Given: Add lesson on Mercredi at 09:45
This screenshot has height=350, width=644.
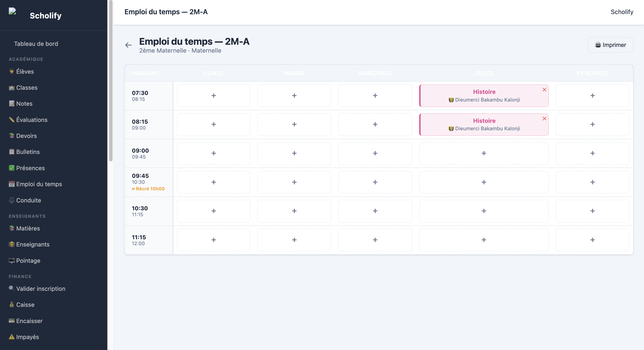Looking at the screenshot, I should click(375, 182).
